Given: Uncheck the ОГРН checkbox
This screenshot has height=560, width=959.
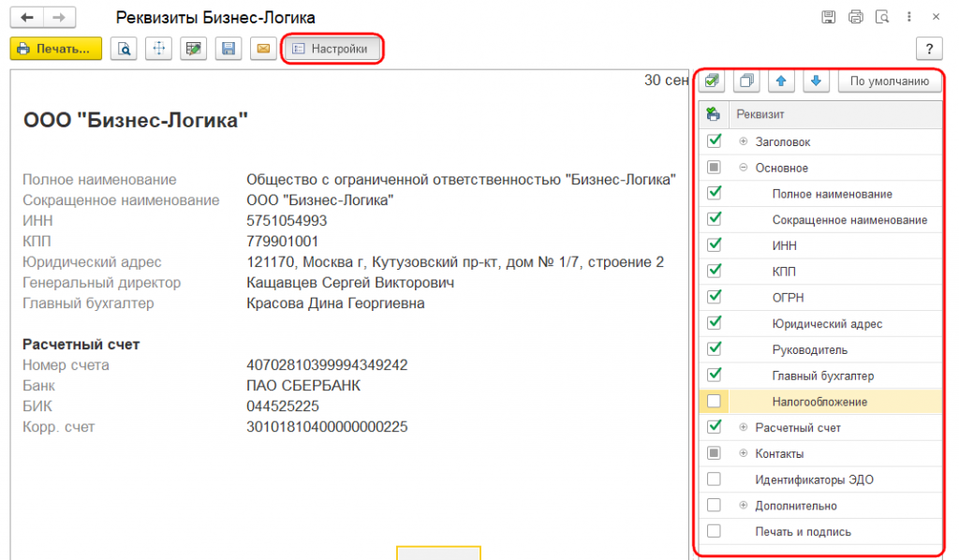Looking at the screenshot, I should click(x=714, y=297).
